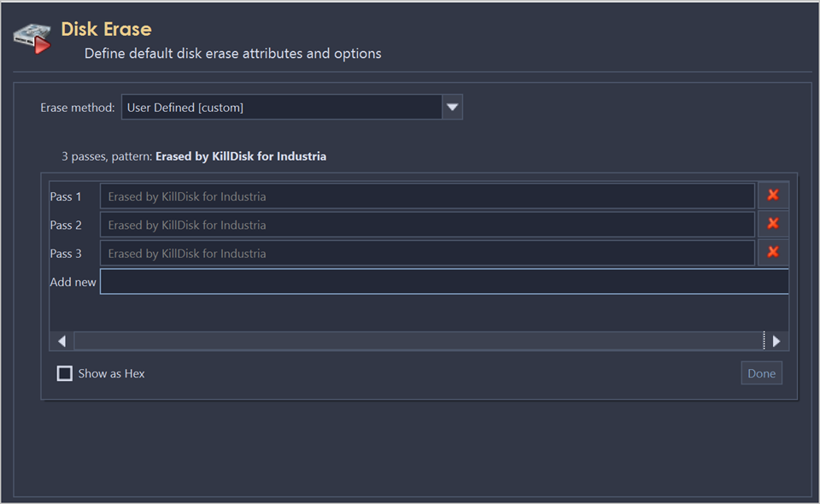Click into the Pass 3 pattern field
820x504 pixels.
(427, 254)
